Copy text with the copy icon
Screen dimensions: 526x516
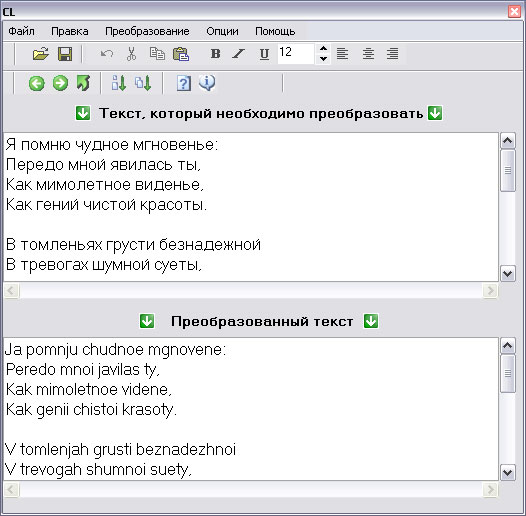point(157,54)
